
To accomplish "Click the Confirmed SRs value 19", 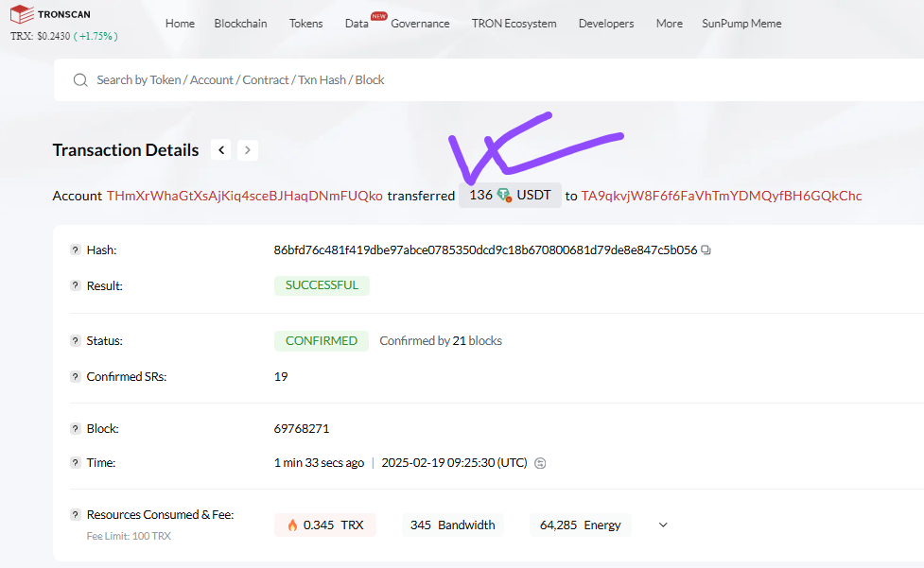I will 281,377.
